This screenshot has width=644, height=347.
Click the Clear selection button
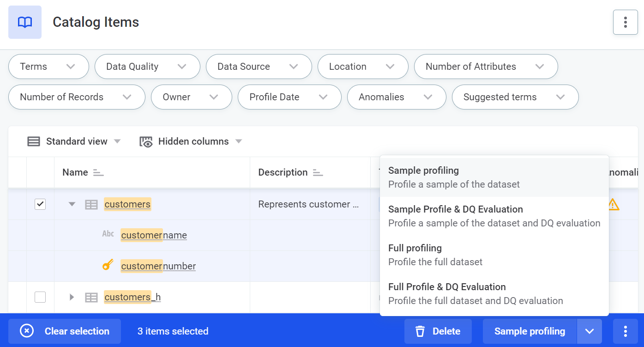tap(65, 331)
